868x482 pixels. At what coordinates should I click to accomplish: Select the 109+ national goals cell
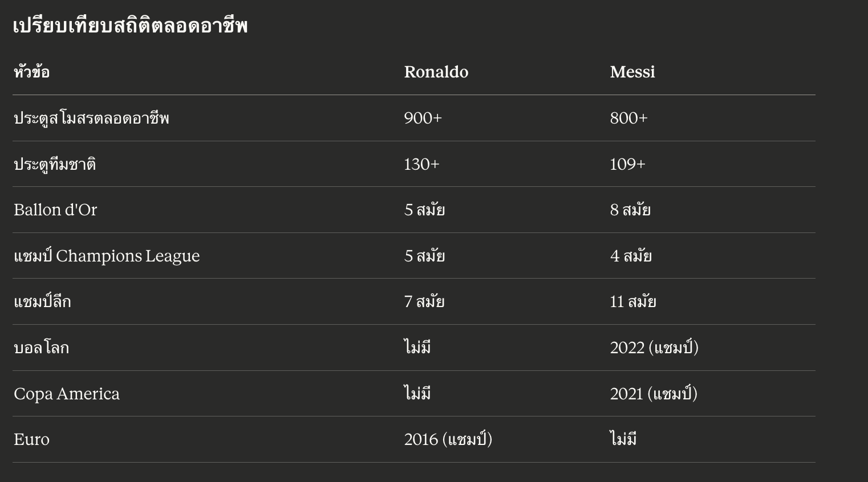[x=627, y=165]
